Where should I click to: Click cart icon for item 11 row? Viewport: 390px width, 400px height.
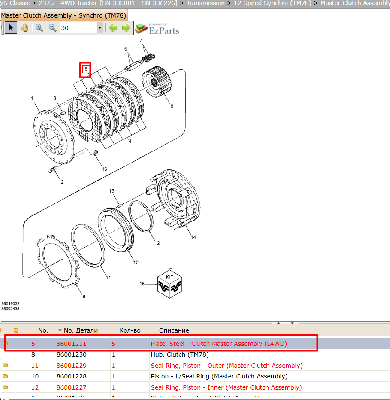pos(5,365)
